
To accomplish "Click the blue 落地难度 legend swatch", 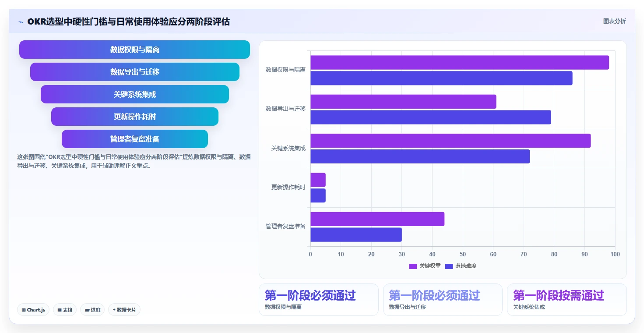I will 449,266.
